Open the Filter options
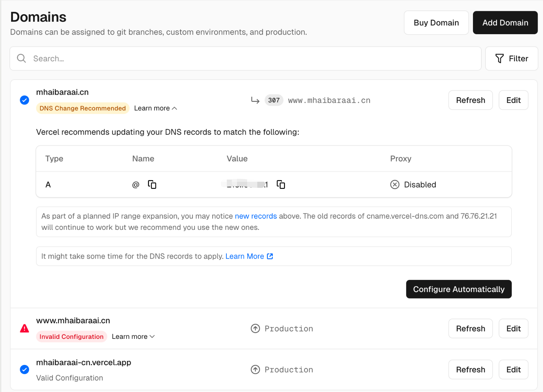543x392 pixels. [511, 59]
